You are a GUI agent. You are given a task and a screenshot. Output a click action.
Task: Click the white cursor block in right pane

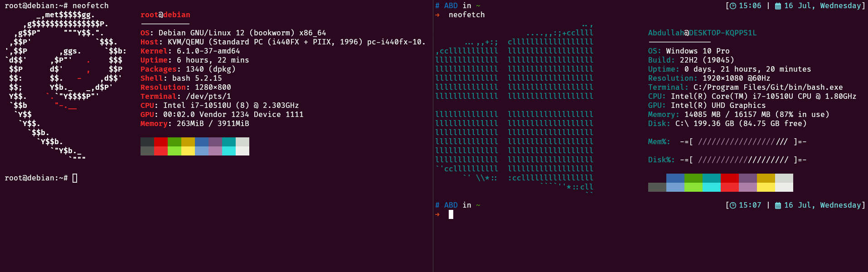coord(451,214)
